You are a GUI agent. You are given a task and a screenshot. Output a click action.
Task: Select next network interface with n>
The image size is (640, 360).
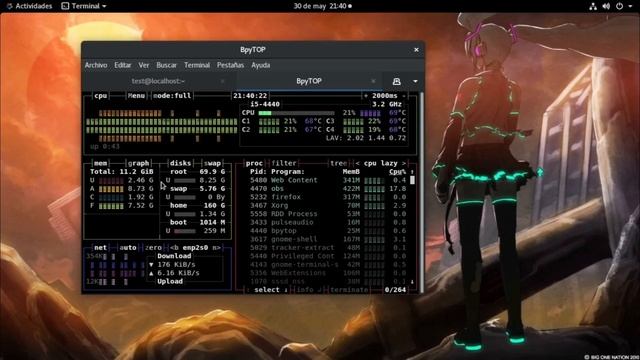click(x=216, y=247)
